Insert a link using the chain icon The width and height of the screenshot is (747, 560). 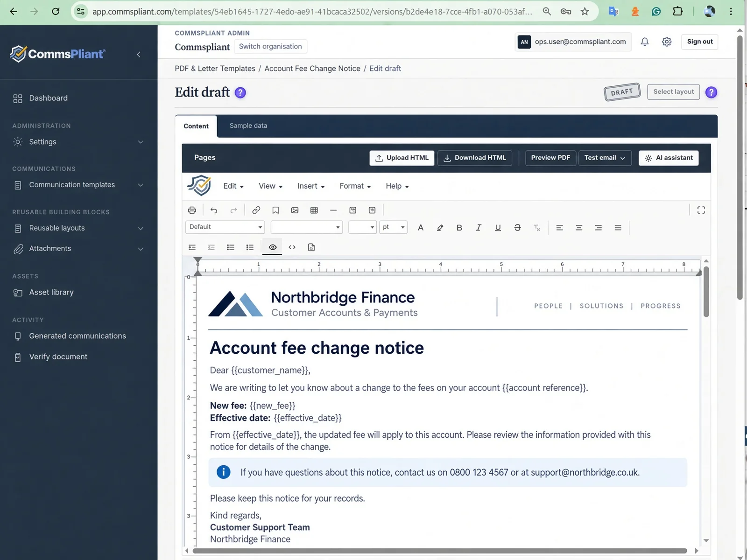[256, 210]
